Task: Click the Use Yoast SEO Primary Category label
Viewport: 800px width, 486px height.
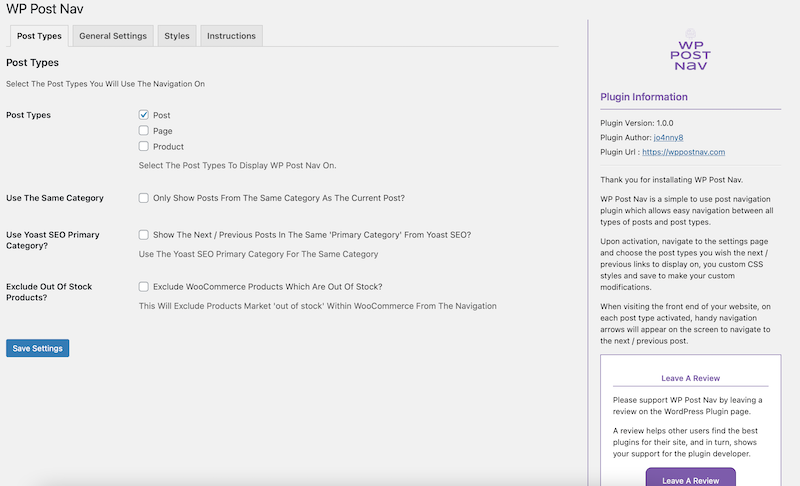Action: [x=53, y=240]
